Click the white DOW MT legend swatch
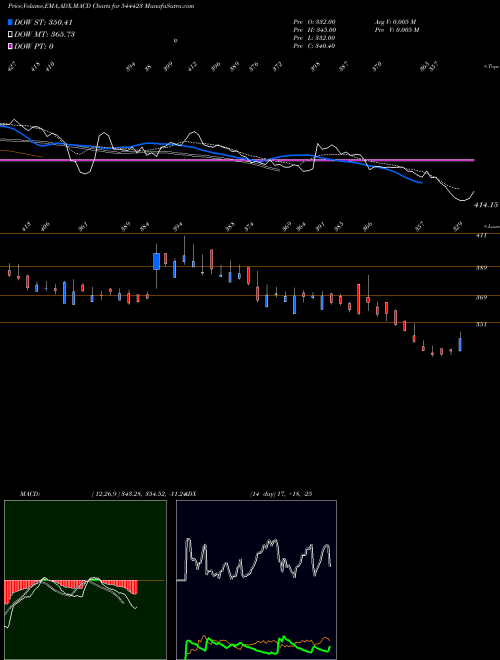 [x=10, y=35]
